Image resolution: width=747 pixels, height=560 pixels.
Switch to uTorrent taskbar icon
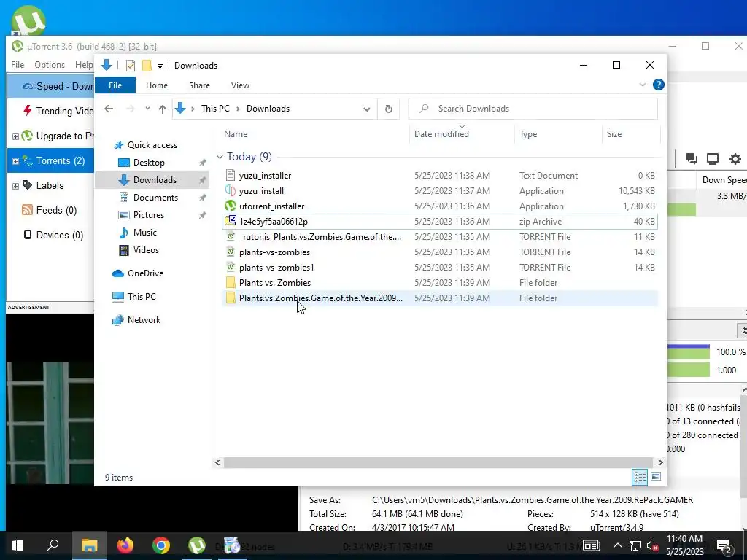click(x=196, y=545)
